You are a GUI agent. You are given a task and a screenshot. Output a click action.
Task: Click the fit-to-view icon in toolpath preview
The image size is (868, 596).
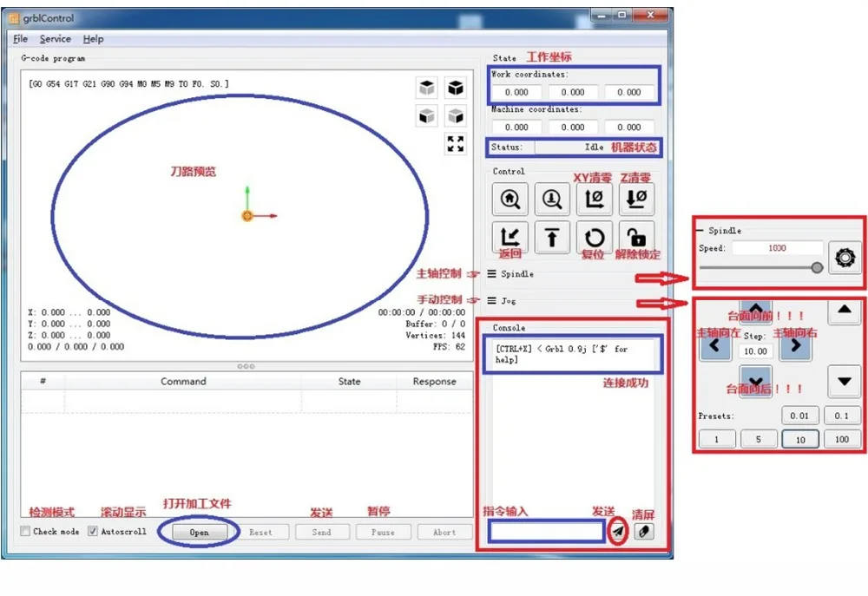[x=456, y=144]
